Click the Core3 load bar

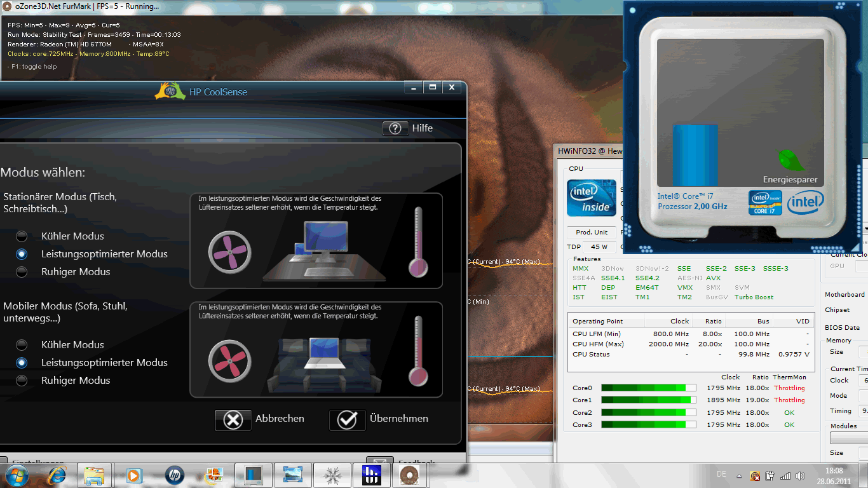648,424
